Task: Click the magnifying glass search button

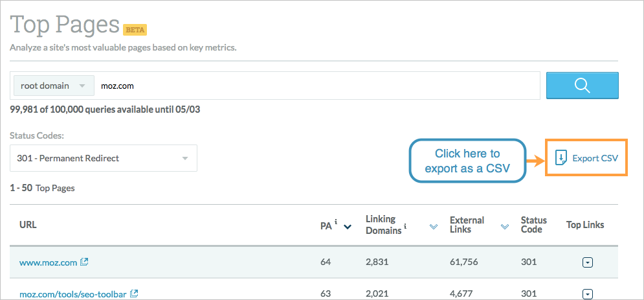Action: tap(582, 86)
